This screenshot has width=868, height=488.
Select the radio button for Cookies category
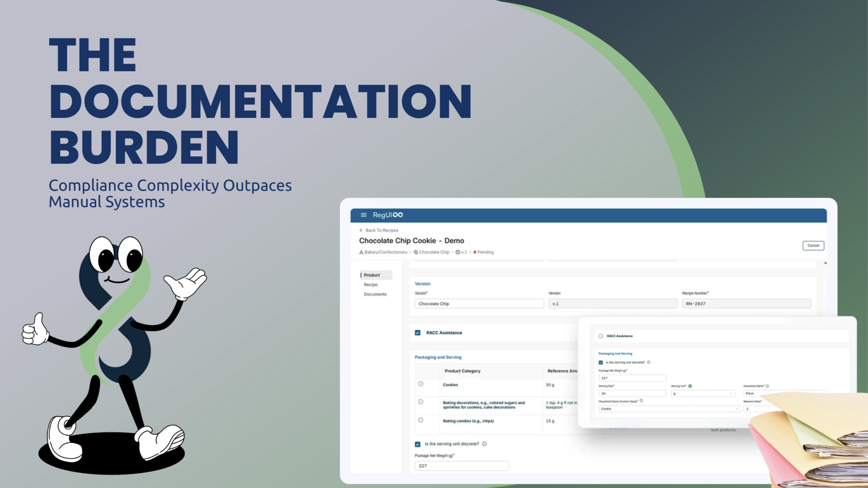pyautogui.click(x=420, y=383)
